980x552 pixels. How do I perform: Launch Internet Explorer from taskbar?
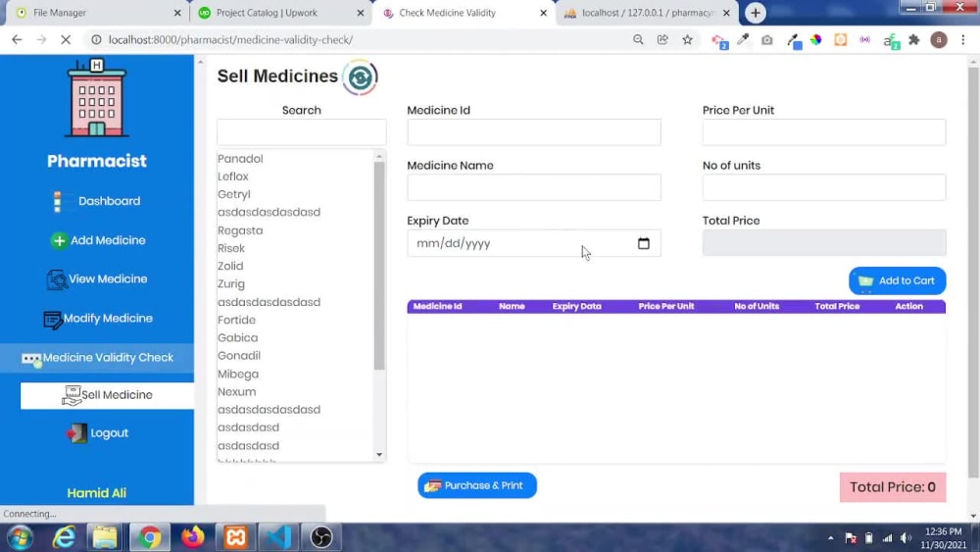tap(64, 537)
